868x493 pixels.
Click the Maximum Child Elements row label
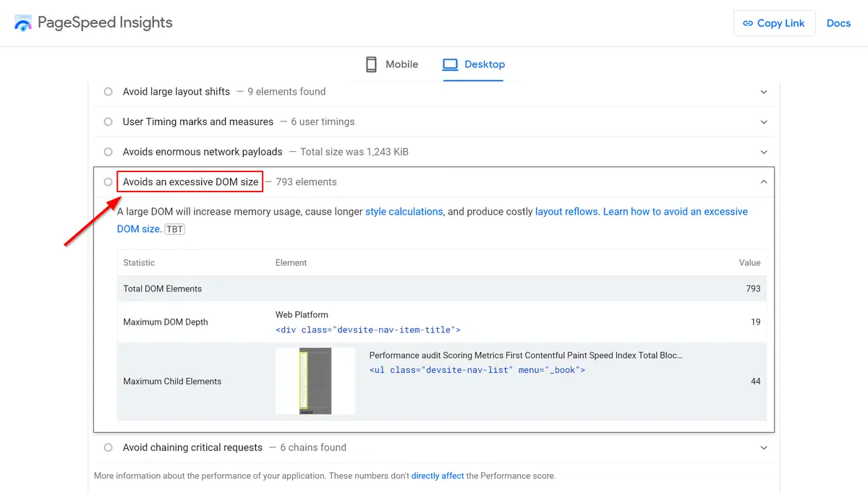(172, 381)
